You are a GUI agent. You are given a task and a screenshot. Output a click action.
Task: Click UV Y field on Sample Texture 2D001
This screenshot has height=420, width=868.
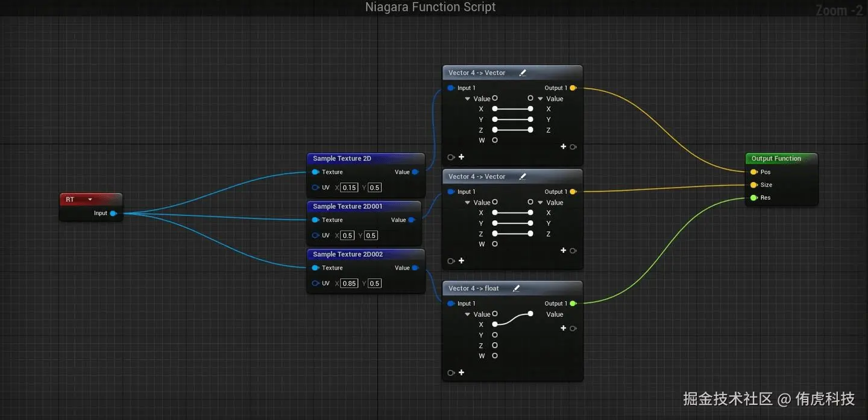(371, 235)
